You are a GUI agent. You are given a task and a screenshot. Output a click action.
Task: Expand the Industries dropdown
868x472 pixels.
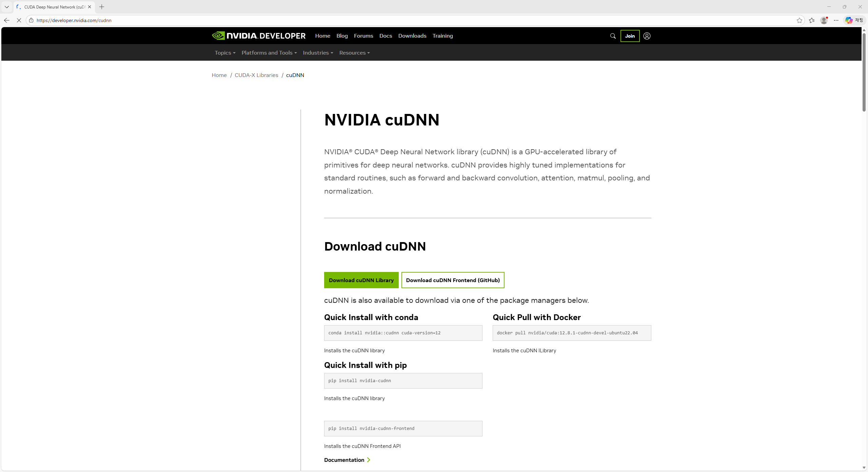pyautogui.click(x=317, y=53)
